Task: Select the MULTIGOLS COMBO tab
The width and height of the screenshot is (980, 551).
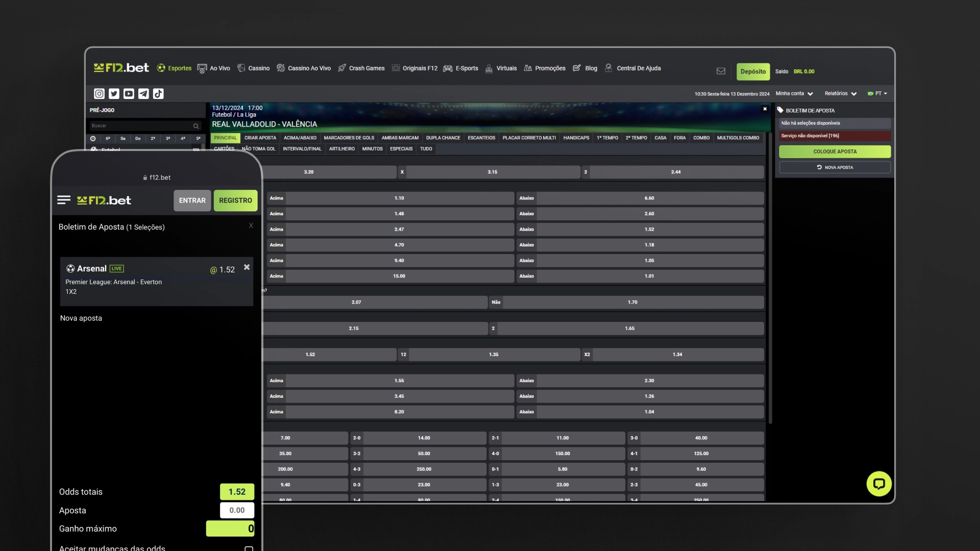Action: point(738,138)
